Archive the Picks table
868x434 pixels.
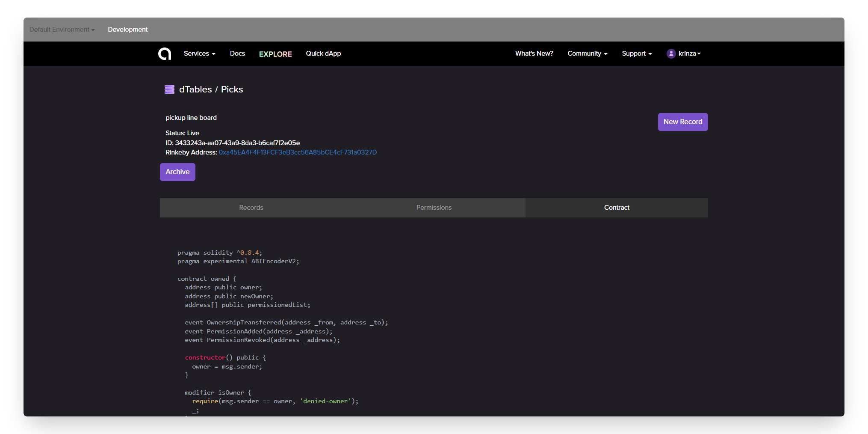(x=177, y=172)
